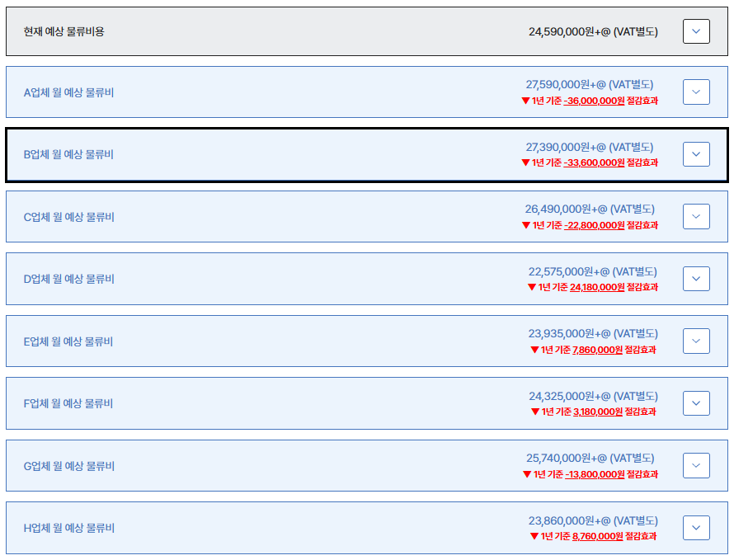734x560 pixels.
Task: Click the -36,000,000원 yearly savings link
Action: tap(594, 101)
